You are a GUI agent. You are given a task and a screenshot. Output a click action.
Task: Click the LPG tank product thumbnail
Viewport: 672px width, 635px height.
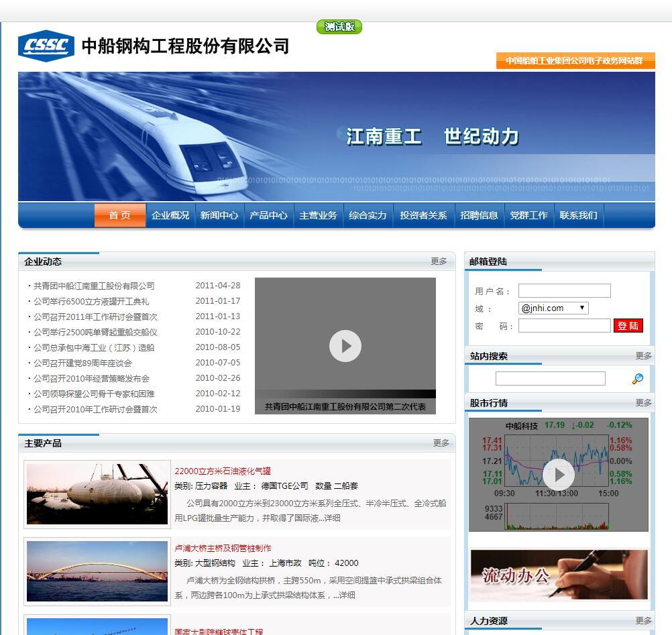coord(97,494)
